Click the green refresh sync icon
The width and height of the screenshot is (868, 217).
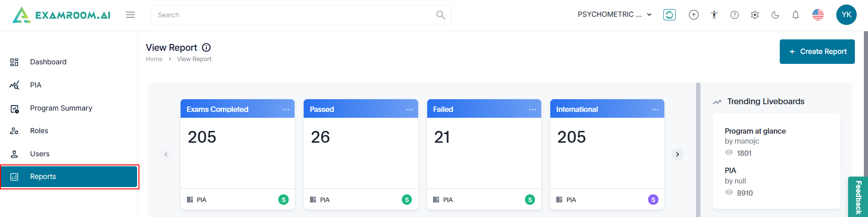(669, 15)
